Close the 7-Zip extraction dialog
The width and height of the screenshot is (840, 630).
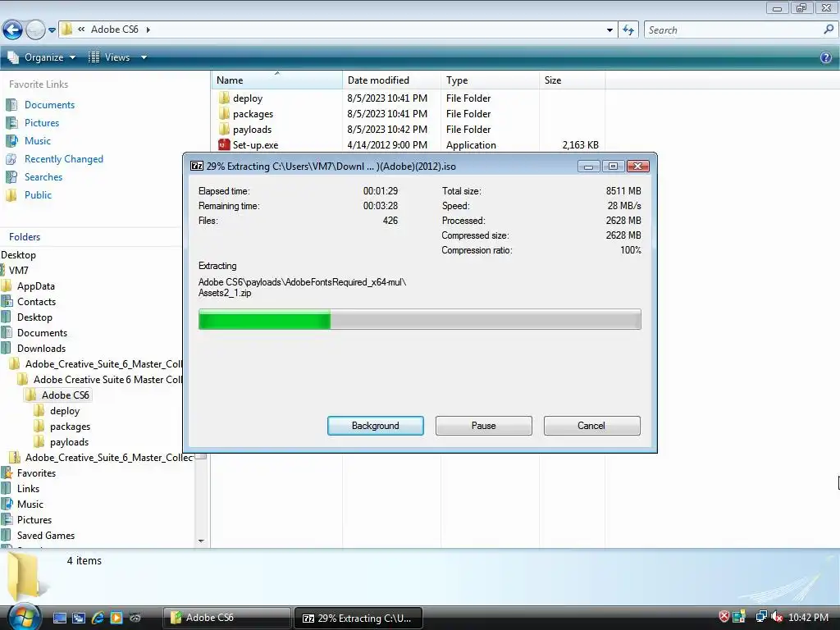(x=638, y=166)
